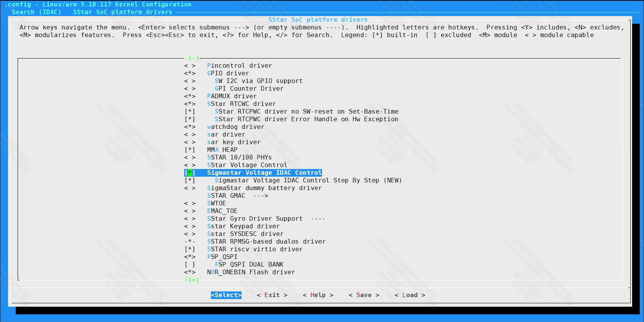Toggle FSP_QSPI DUAL BANK checkbox
644x322 pixels.
click(x=190, y=265)
